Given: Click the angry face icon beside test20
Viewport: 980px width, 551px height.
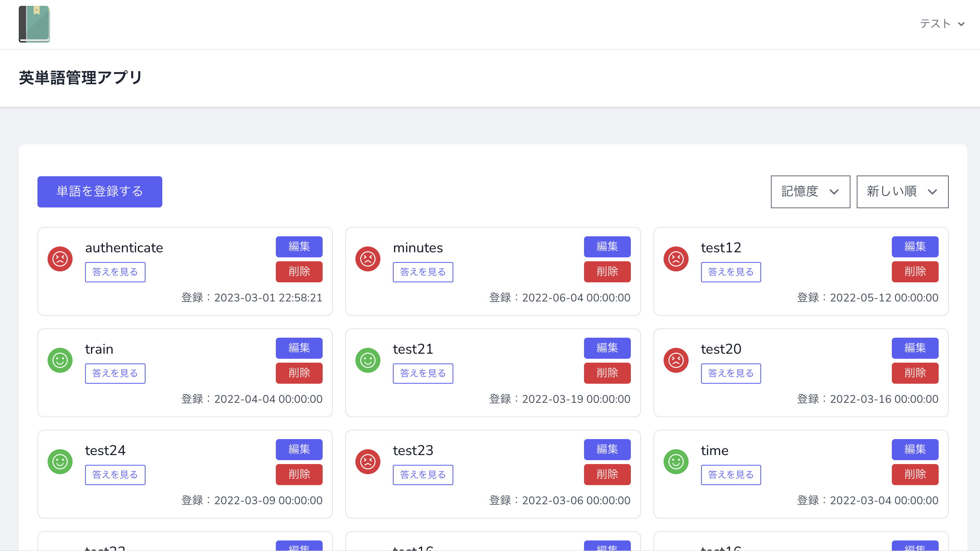Looking at the screenshot, I should (x=676, y=360).
